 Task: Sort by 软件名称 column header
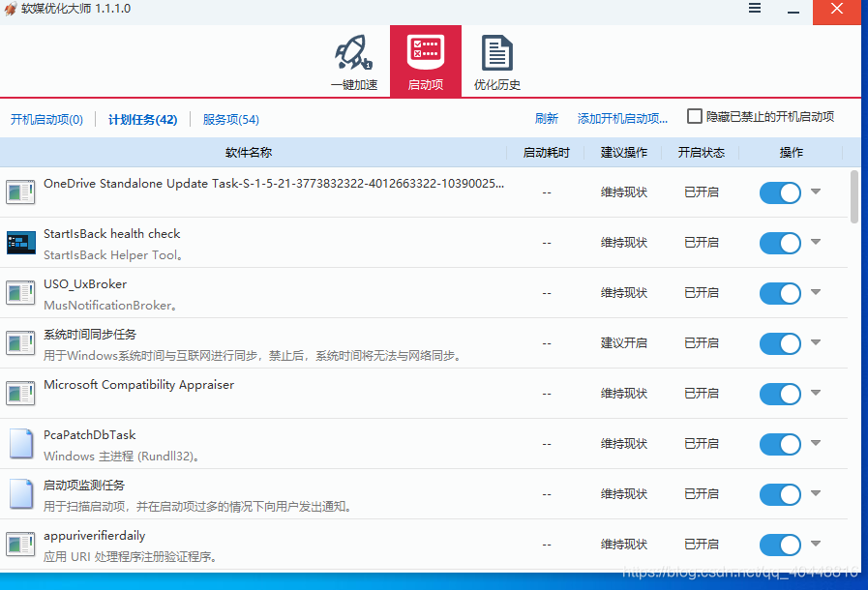click(x=249, y=153)
